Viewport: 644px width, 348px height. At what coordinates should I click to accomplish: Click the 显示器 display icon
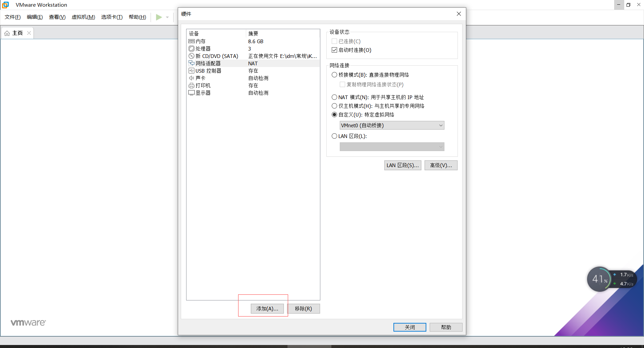(x=192, y=93)
